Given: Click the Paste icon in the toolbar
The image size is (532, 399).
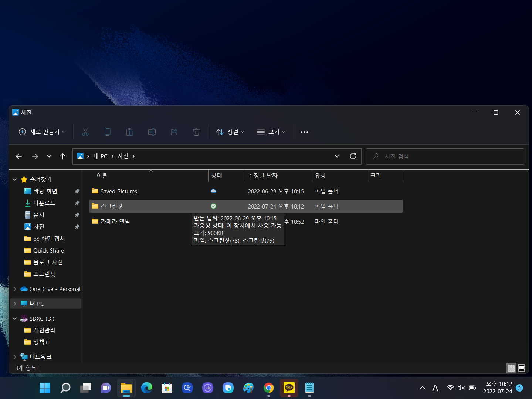Looking at the screenshot, I should 130,132.
